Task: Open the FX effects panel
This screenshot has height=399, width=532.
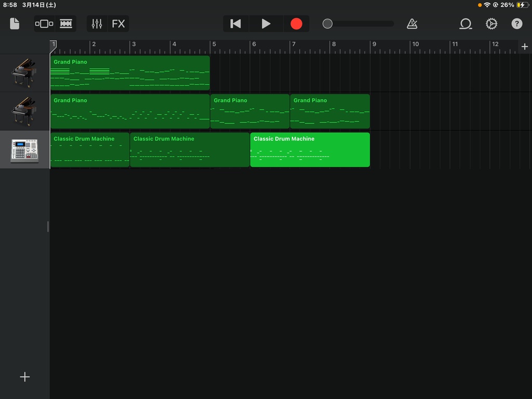Action: tap(118, 24)
